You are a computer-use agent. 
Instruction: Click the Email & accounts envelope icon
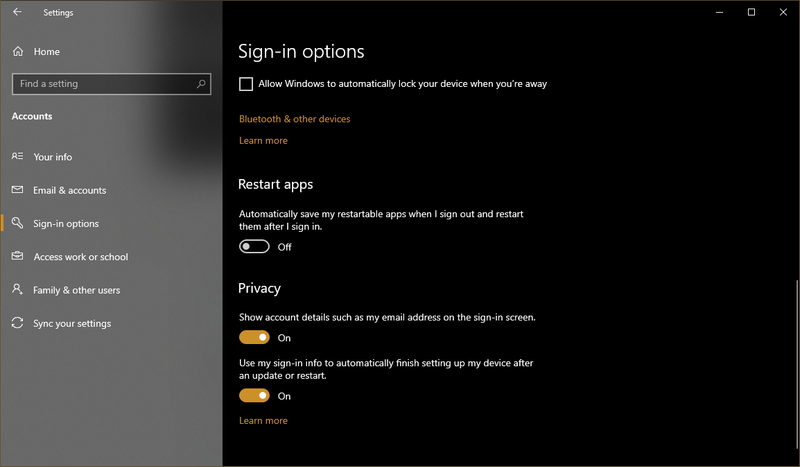[x=17, y=190]
